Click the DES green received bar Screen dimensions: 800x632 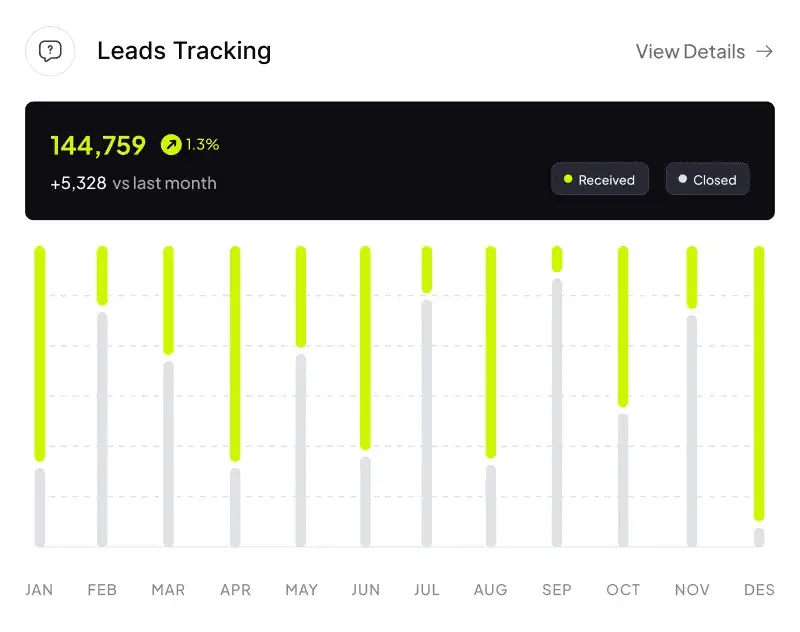(759, 384)
